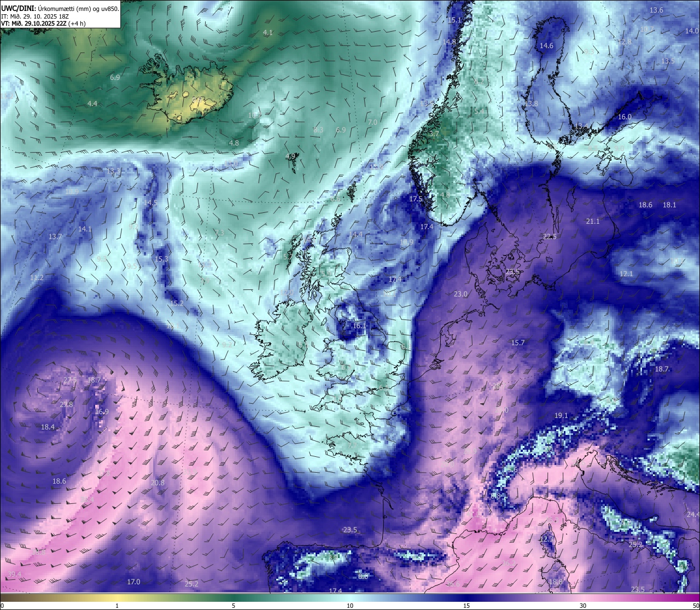Click the 39.4 value label in the bottom-left corner

click(15, 574)
